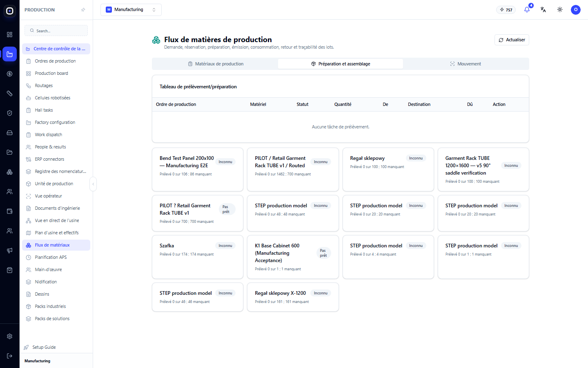This screenshot has height=368, width=588.
Task: Open the wallet icon in left rail
Action: tap(9, 211)
